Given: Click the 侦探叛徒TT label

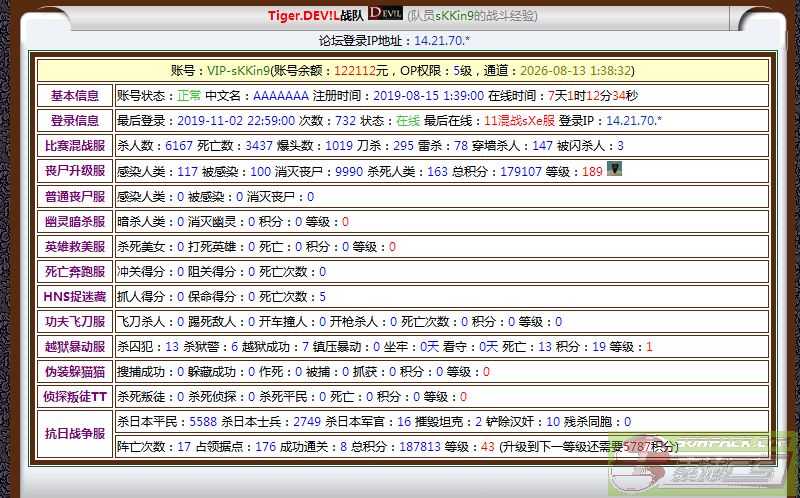Looking at the screenshot, I should [75, 397].
